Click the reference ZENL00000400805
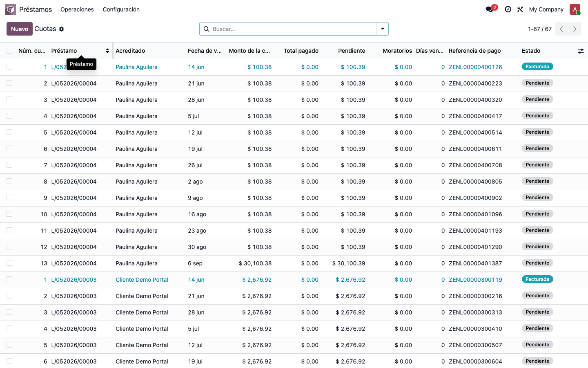Screen dimensions: 588x368 pyautogui.click(x=475, y=182)
